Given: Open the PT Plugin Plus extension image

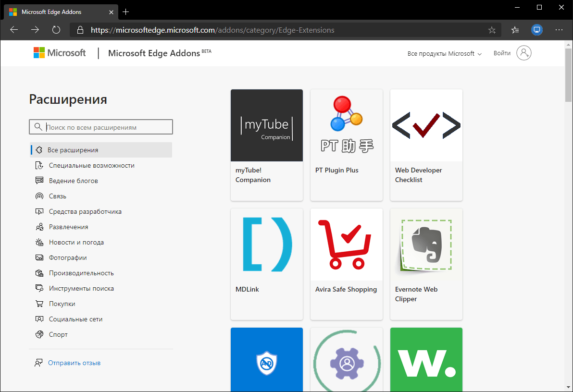Looking at the screenshot, I should coord(347,125).
